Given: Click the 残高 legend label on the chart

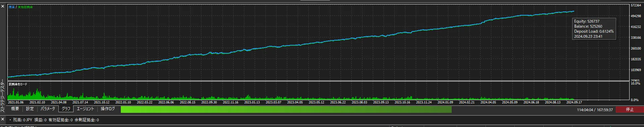Looking at the screenshot, I should [11, 7].
